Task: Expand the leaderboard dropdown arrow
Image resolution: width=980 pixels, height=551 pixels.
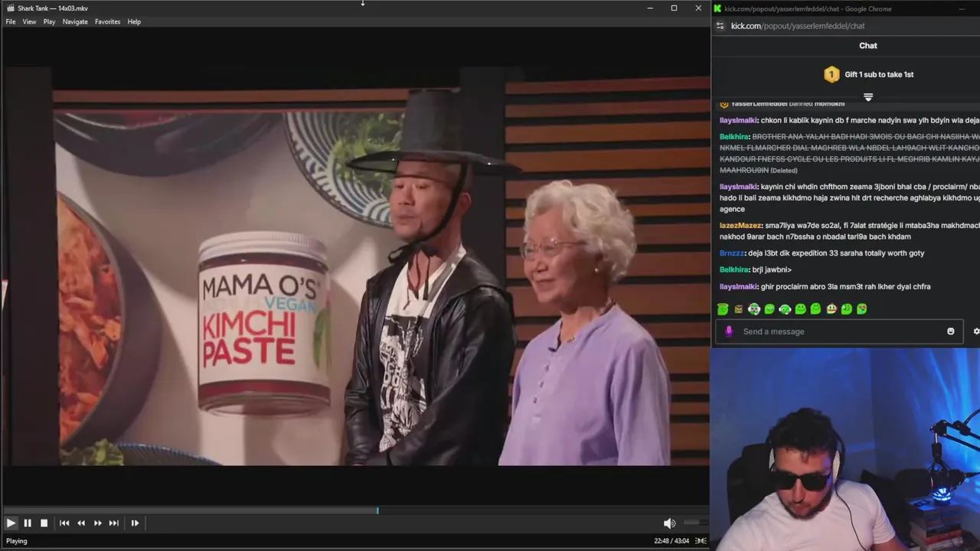Action: tap(868, 97)
